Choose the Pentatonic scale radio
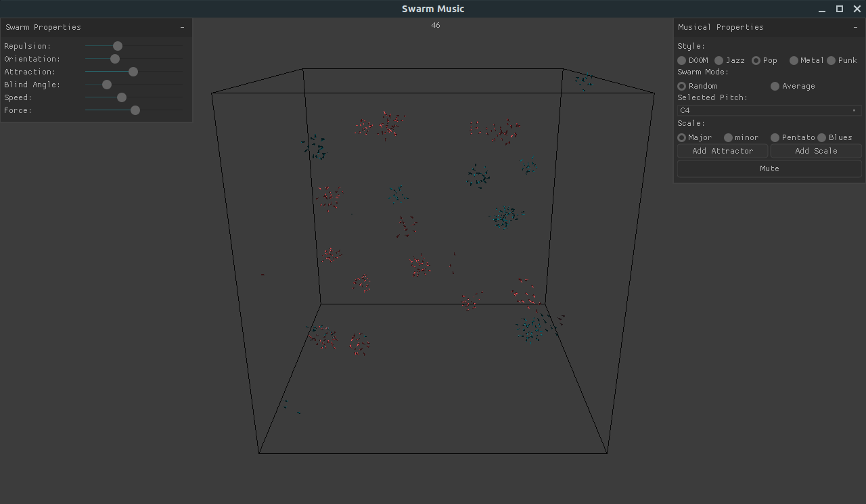The image size is (866, 504). [x=775, y=137]
